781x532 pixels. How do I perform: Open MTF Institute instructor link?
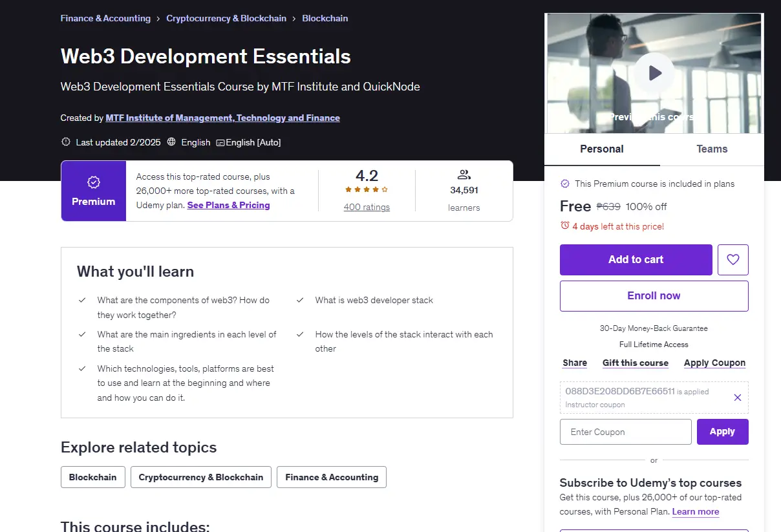click(x=222, y=118)
